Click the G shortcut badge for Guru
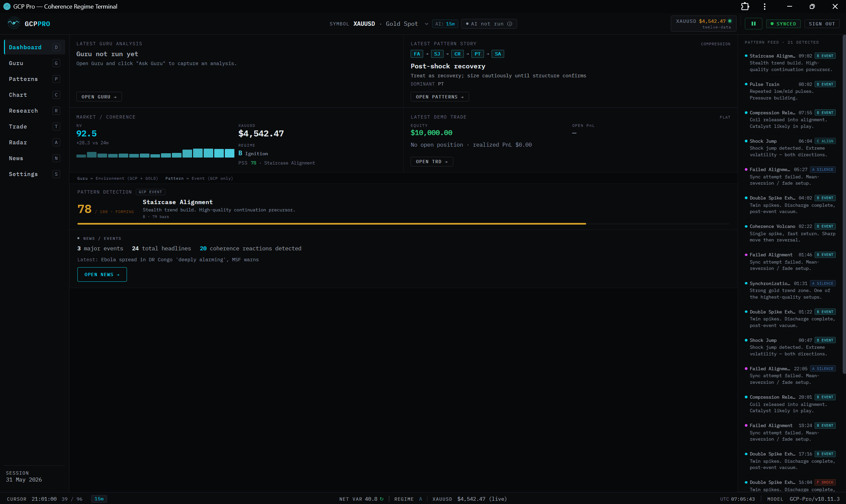Viewport: 846px width, 504px height. click(x=57, y=63)
